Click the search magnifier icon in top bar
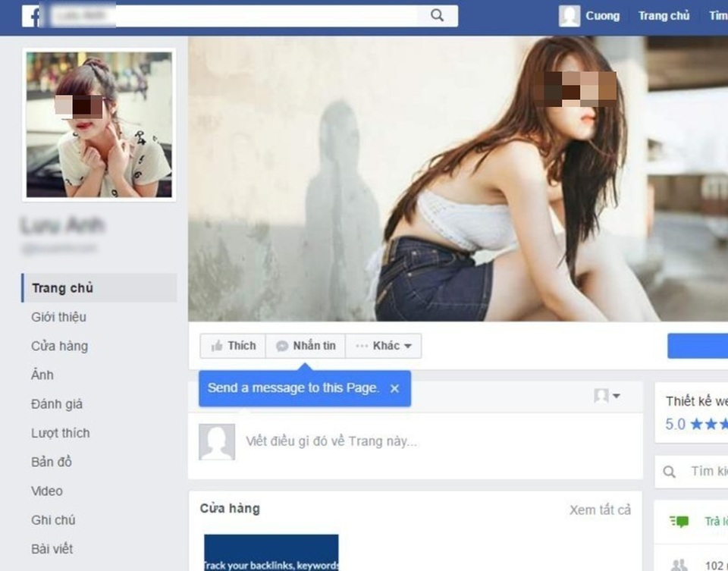728x571 pixels. tap(437, 16)
